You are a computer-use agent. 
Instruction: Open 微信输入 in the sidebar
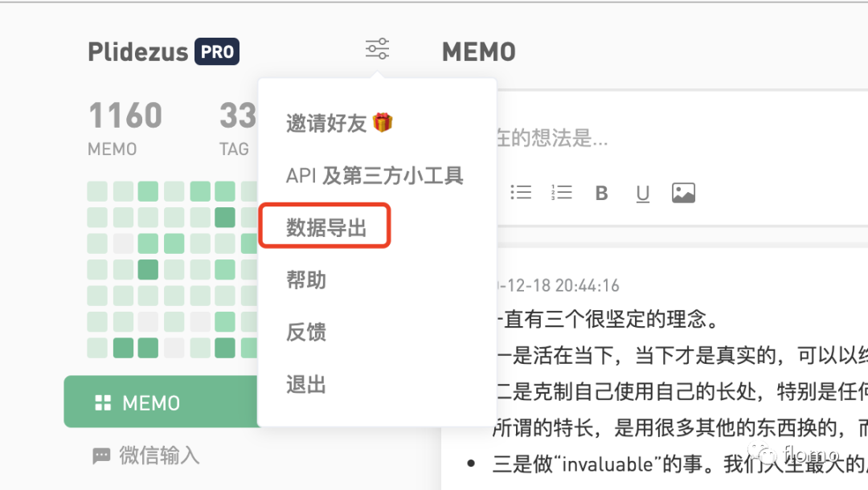click(145, 455)
